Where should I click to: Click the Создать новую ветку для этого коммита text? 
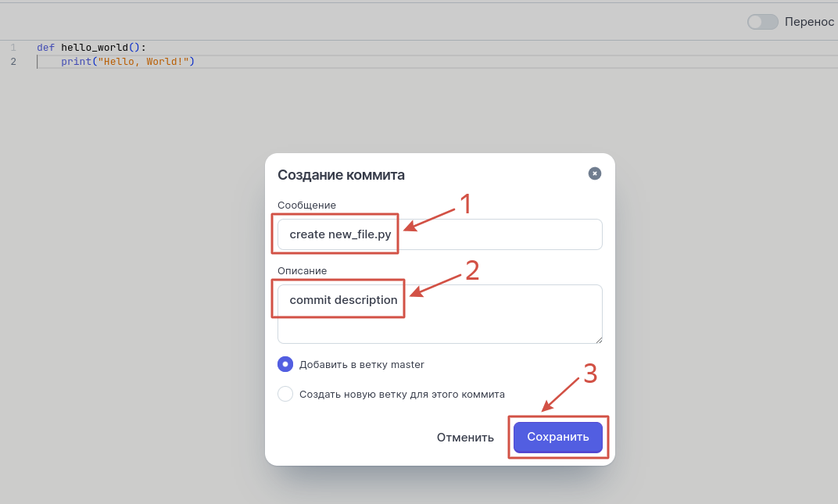402,394
